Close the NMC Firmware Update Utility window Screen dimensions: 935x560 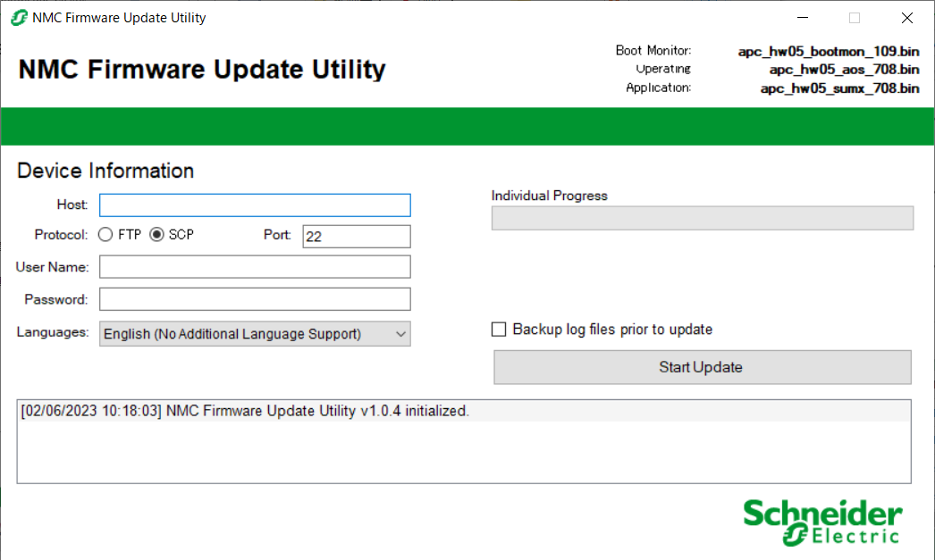907,18
